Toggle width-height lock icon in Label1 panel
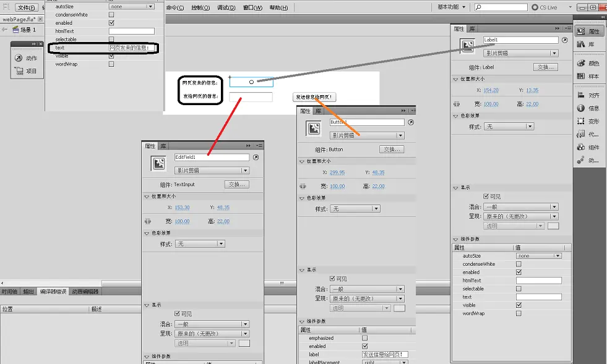The width and height of the screenshot is (607, 364). [x=457, y=104]
